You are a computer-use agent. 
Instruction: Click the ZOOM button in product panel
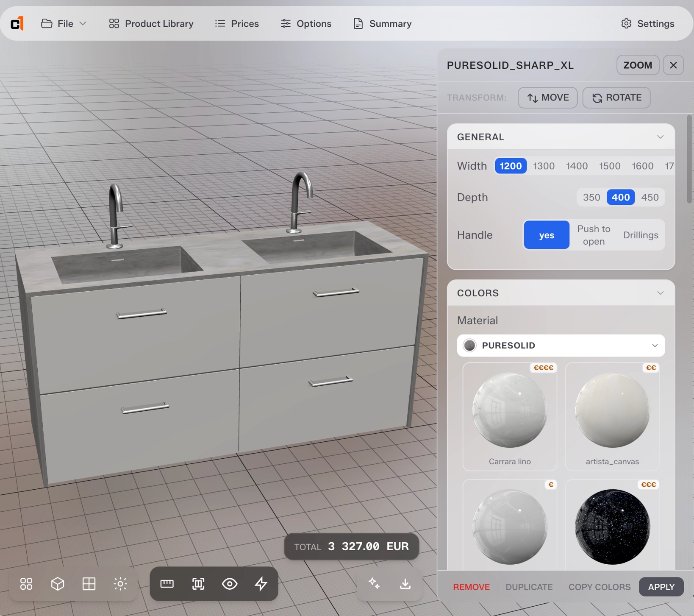[638, 65]
